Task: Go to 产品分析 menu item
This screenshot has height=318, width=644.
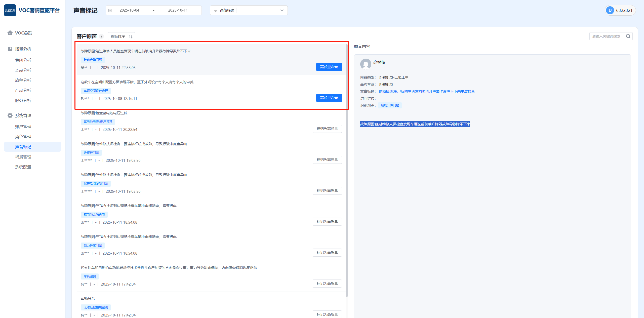Action: pyautogui.click(x=23, y=90)
